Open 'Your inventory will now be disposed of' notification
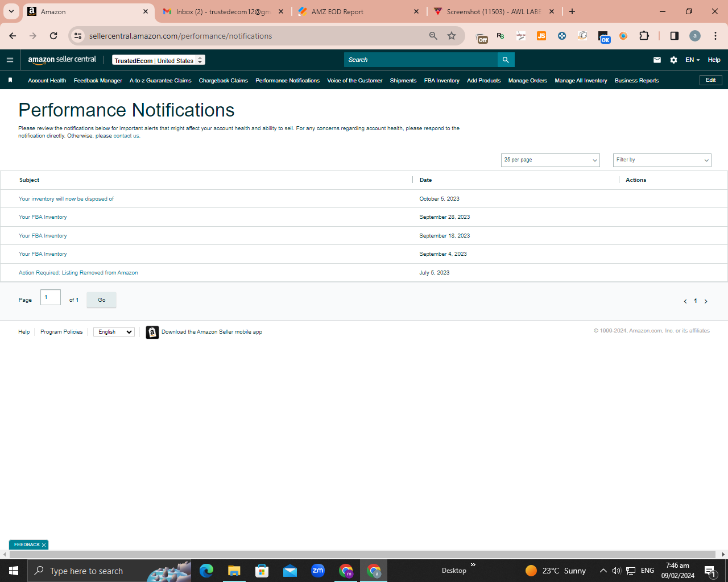The width and height of the screenshot is (728, 582). coord(66,199)
